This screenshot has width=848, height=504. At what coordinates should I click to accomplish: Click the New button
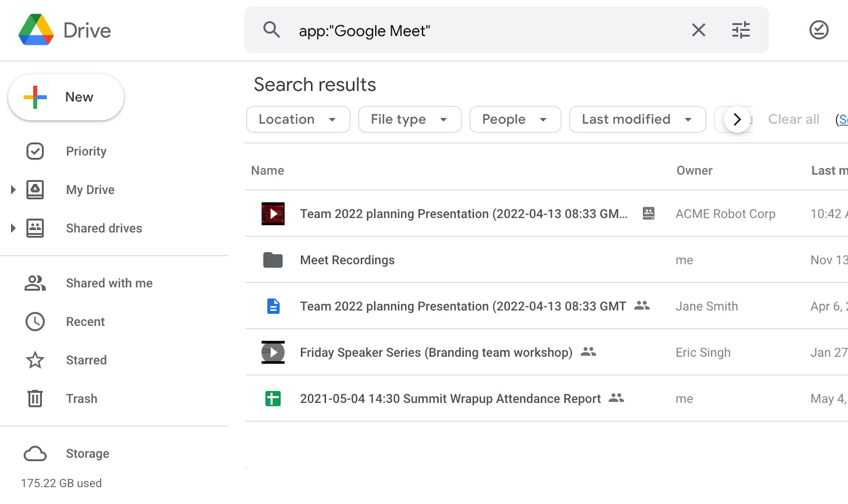(66, 98)
